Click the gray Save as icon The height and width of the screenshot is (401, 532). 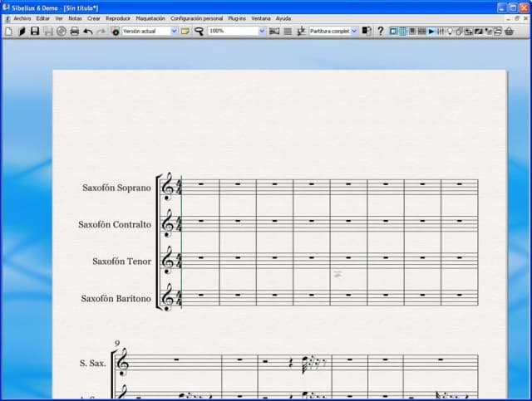coord(48,32)
